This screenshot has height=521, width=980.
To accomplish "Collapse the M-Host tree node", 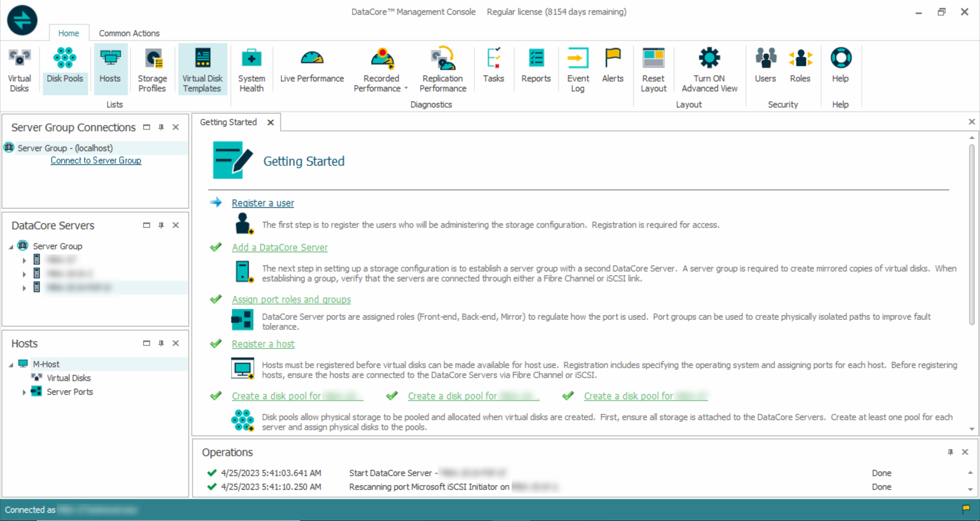I will tap(11, 365).
